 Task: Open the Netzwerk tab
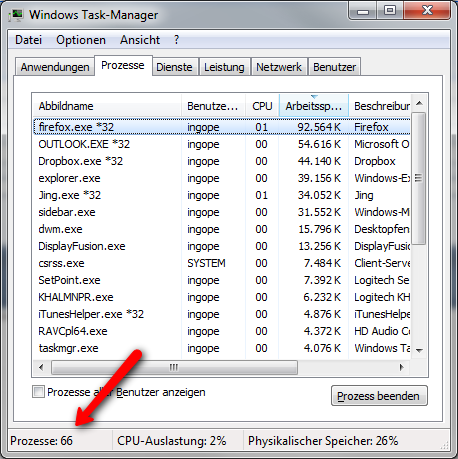(279, 67)
